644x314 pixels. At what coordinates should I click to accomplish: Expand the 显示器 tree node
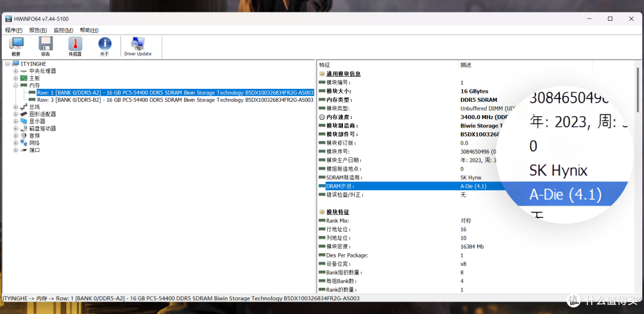pos(16,121)
